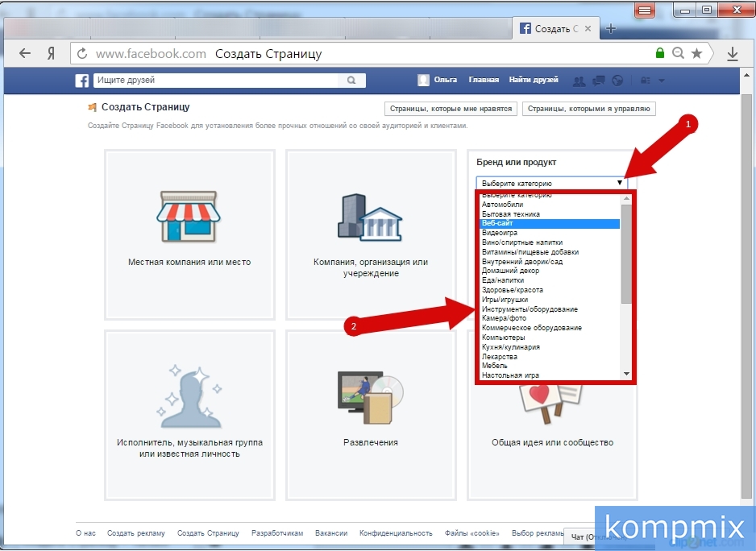Open browser downloads arrow icon
Screen dimensions: 756x551
(x=733, y=53)
